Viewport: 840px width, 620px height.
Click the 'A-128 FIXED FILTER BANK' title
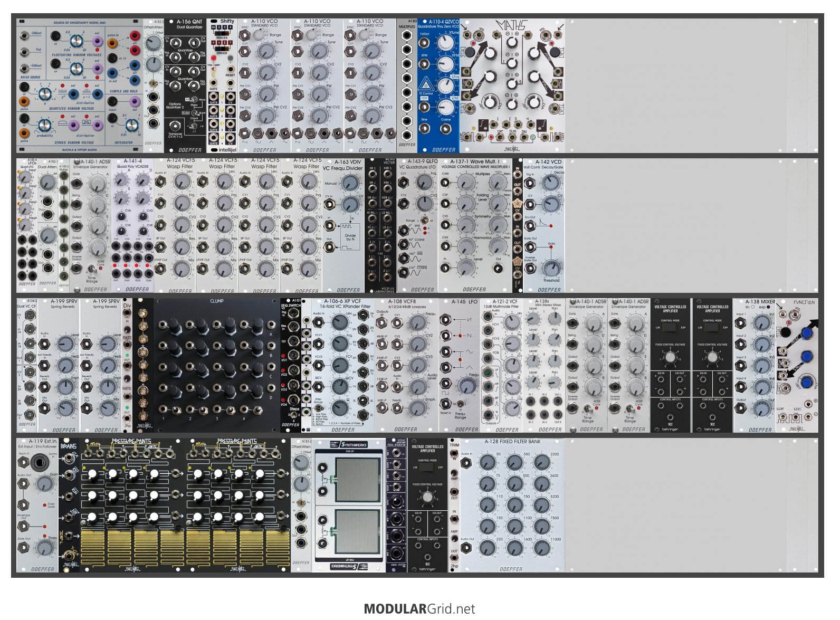512,442
